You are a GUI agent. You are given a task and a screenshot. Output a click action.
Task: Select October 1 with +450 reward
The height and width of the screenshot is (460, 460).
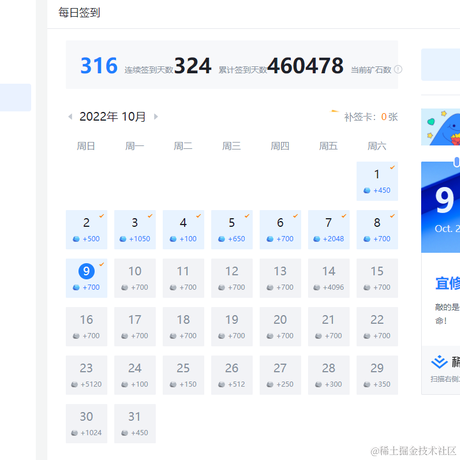click(377, 181)
